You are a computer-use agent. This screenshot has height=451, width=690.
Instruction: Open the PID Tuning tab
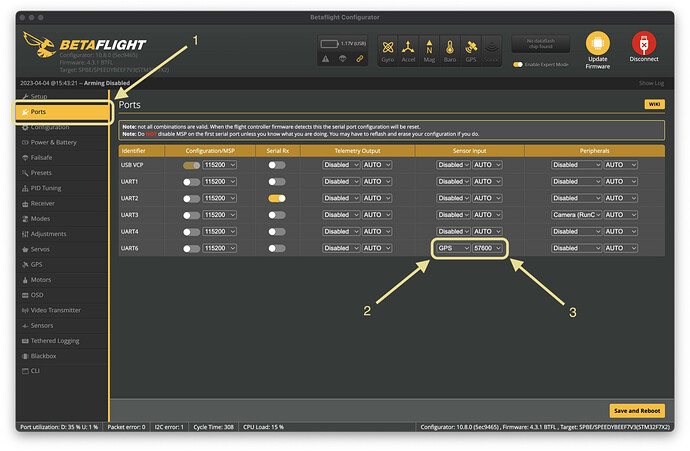(62, 188)
